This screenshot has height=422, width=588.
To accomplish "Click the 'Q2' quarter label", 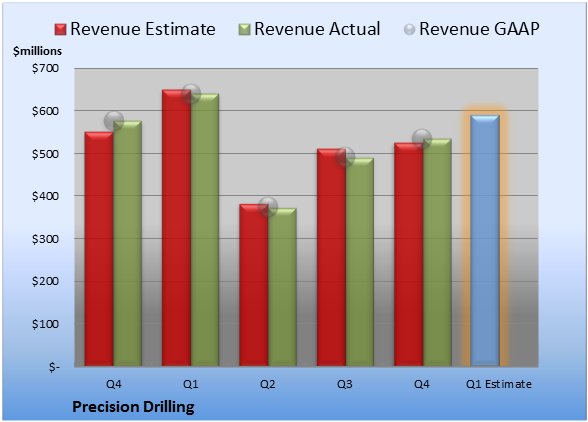I will click(x=268, y=384).
